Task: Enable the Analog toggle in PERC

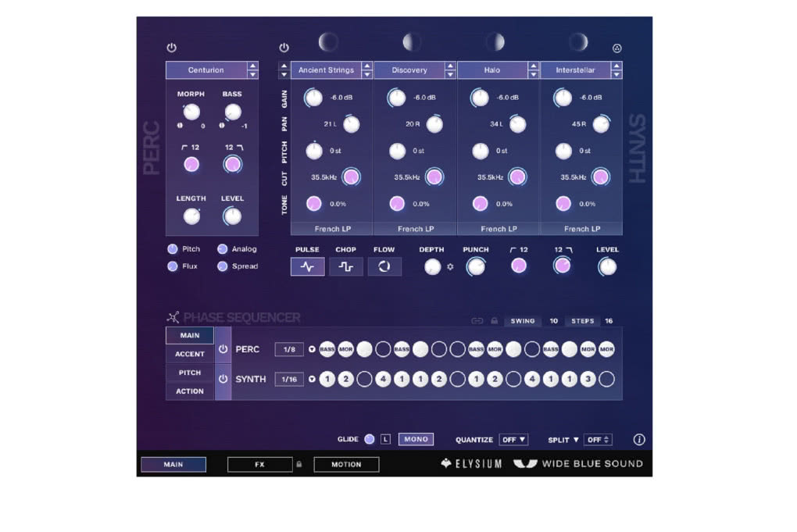Action: pyautogui.click(x=222, y=249)
